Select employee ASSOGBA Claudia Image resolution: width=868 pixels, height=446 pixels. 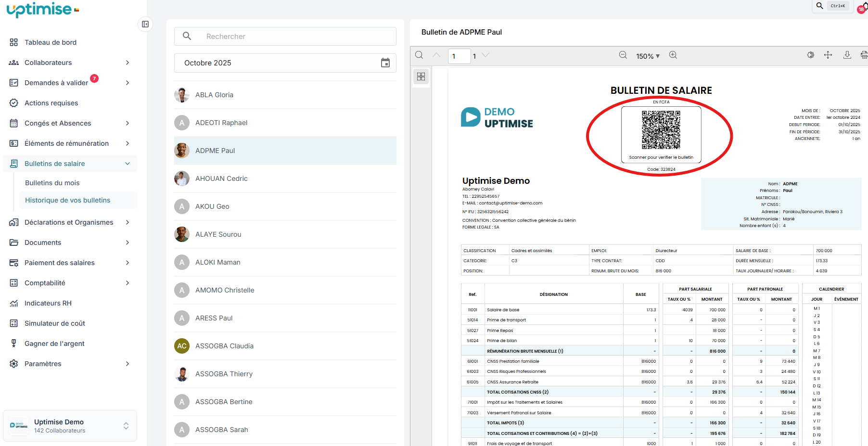pyautogui.click(x=285, y=346)
